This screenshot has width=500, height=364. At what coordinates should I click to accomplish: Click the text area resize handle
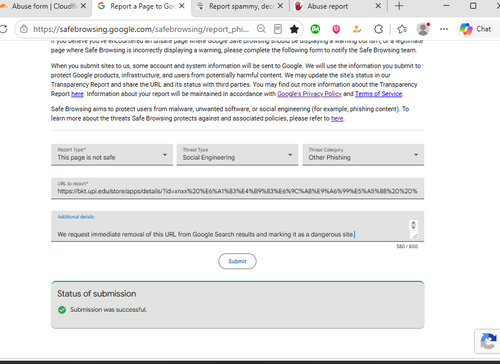414,236
